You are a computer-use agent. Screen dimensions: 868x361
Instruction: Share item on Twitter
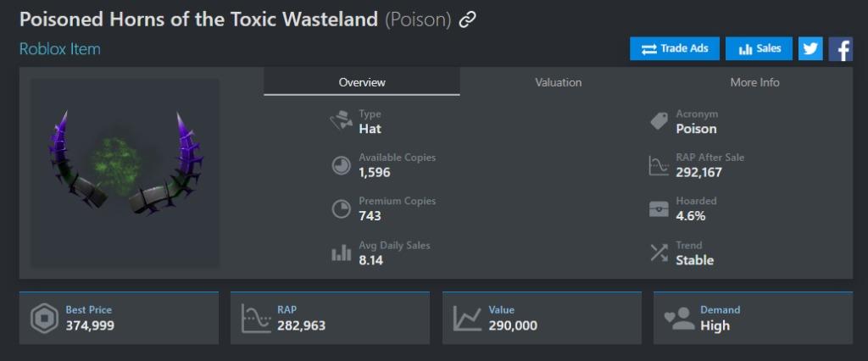click(x=810, y=49)
